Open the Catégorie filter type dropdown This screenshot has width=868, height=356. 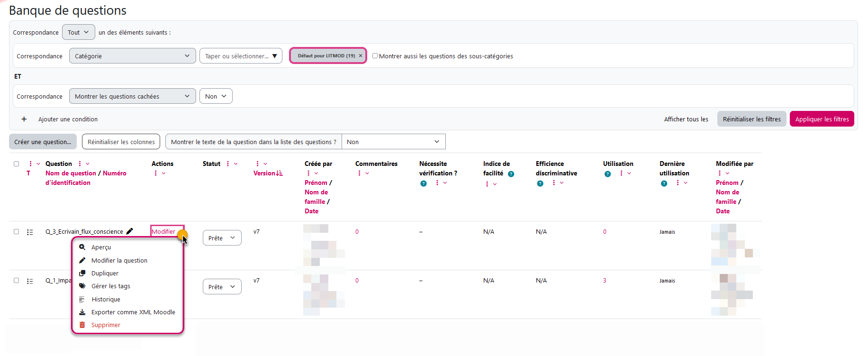tap(132, 56)
